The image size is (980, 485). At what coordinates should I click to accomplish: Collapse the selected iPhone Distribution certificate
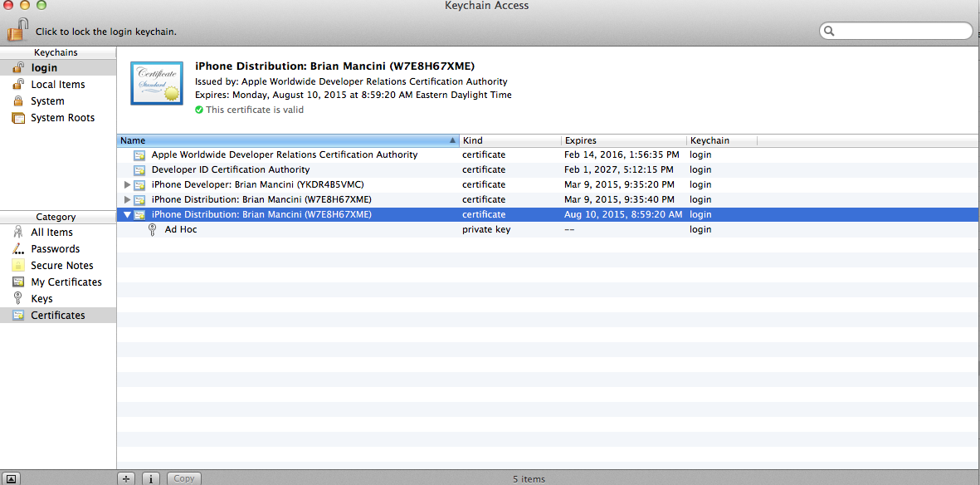pos(128,214)
